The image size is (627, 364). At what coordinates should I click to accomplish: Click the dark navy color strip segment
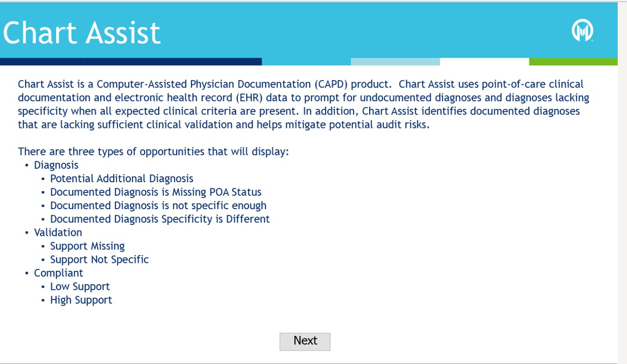(131, 62)
